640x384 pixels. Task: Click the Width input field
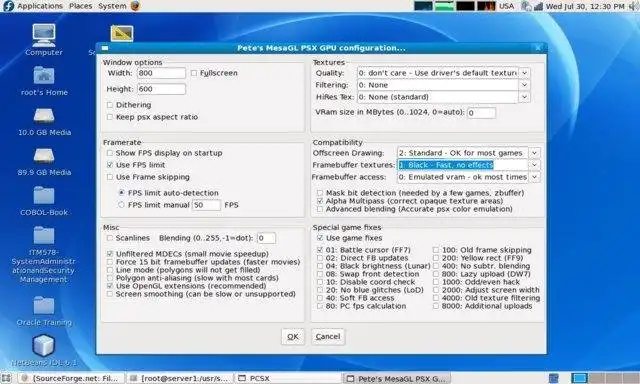pos(161,73)
